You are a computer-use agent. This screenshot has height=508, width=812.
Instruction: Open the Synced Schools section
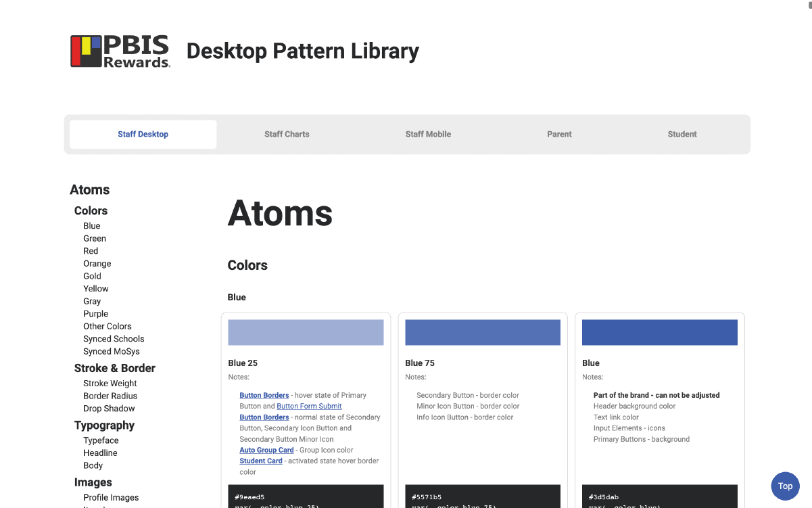pos(114,338)
